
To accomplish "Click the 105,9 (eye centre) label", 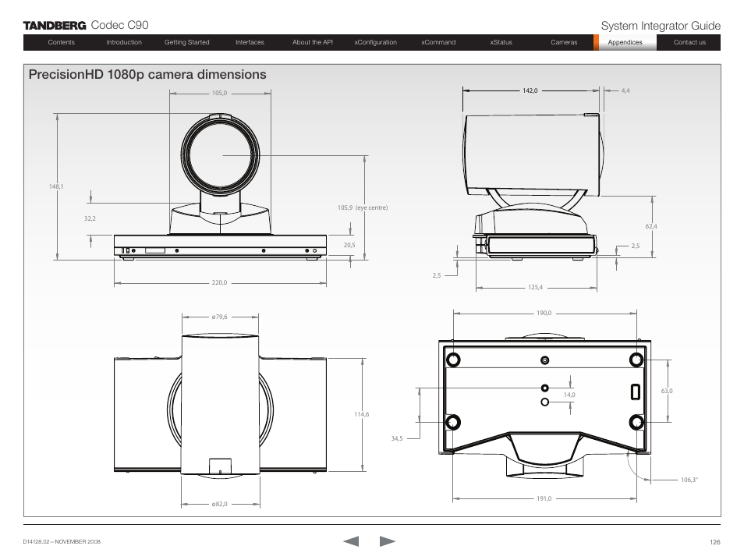I will tap(363, 207).
